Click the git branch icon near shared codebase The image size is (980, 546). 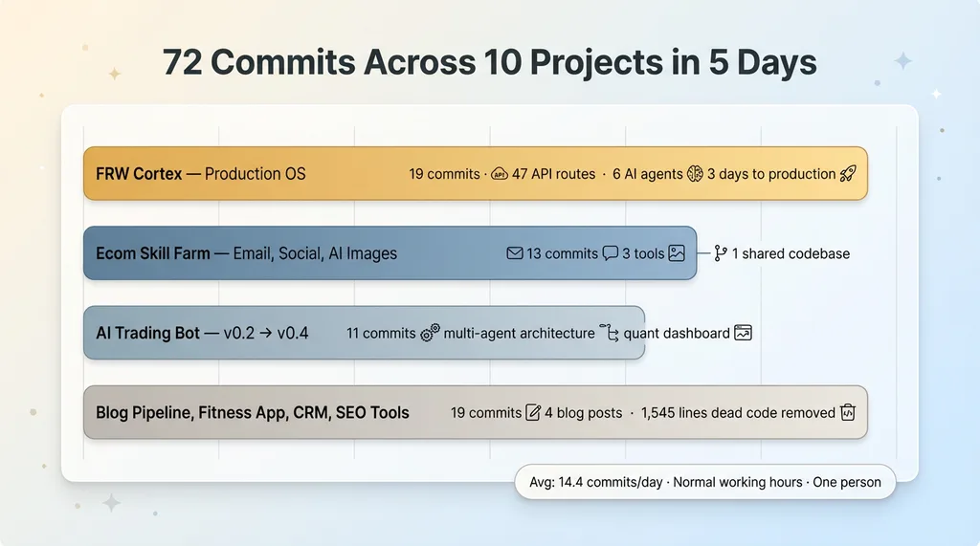(721, 253)
